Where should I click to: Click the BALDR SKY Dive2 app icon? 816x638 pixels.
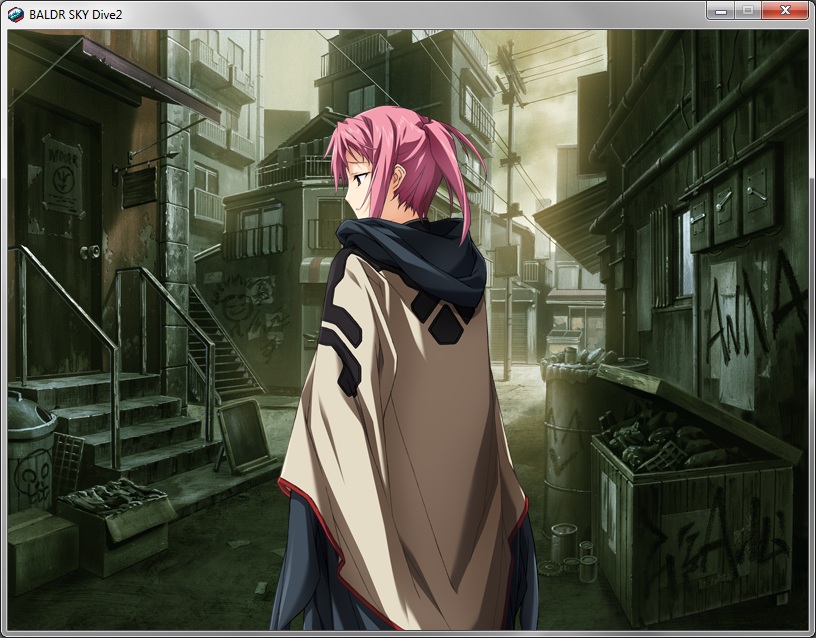point(16,15)
